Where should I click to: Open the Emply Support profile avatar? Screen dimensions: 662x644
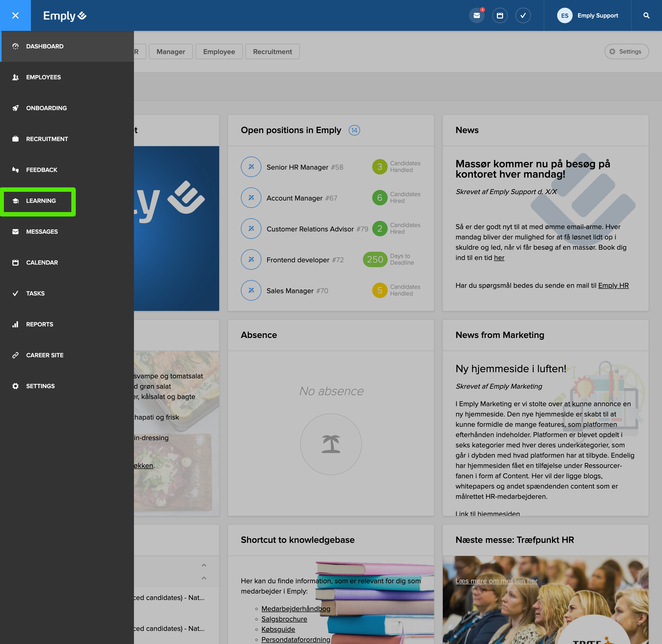coord(565,15)
